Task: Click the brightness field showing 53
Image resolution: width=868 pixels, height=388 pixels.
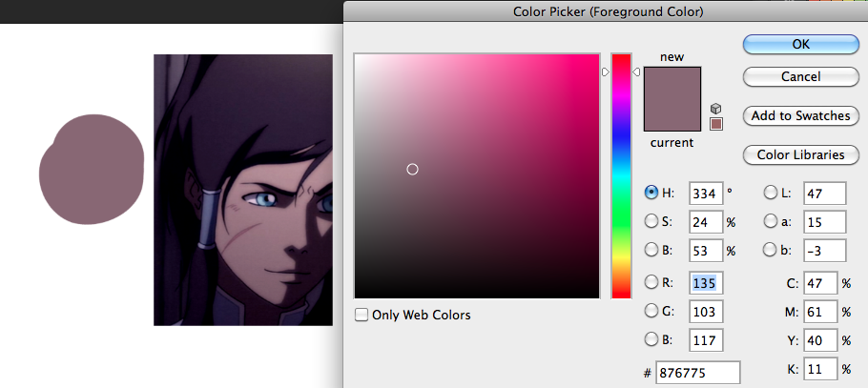Action: 707,251
